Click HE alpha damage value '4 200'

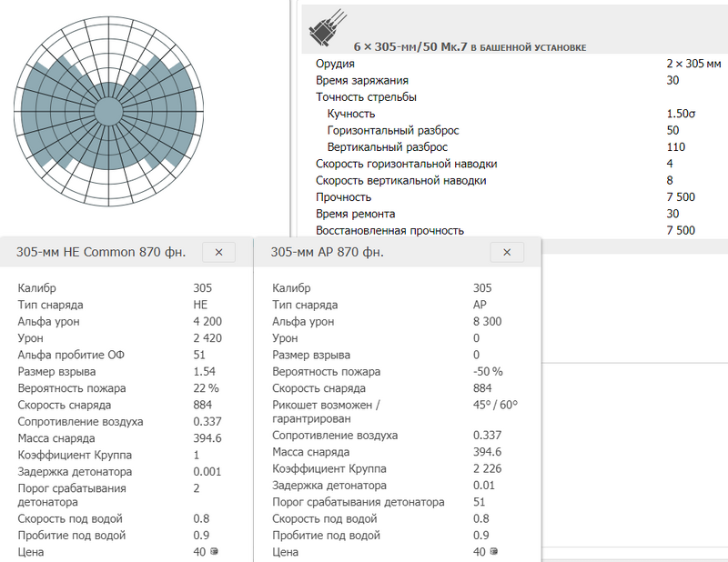(207, 322)
